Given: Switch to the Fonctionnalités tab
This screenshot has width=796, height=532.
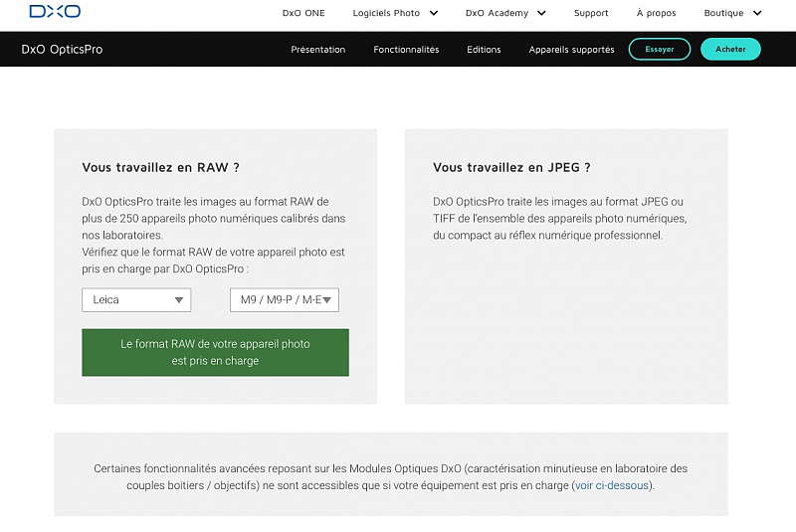Looking at the screenshot, I should (406, 50).
